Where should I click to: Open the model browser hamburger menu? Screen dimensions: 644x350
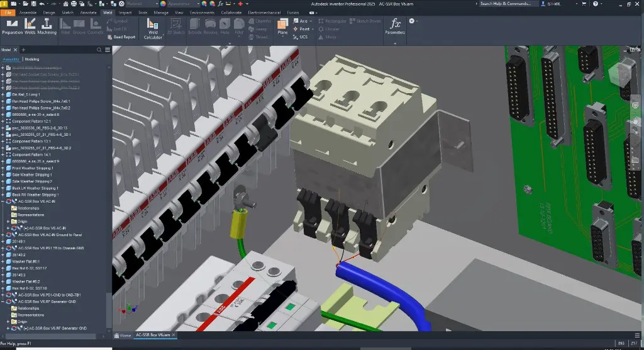[x=108, y=50]
